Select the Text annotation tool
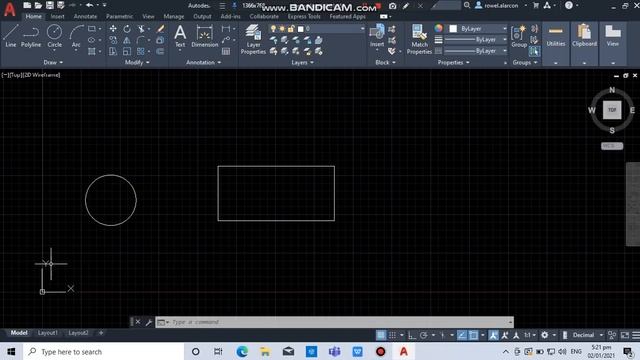The width and height of the screenshot is (640, 360). tap(180, 36)
